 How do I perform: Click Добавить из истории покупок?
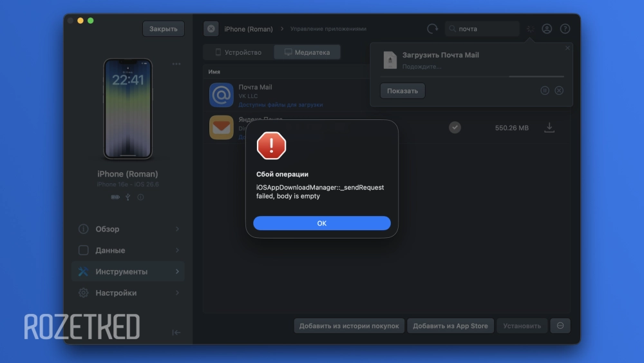click(x=349, y=326)
